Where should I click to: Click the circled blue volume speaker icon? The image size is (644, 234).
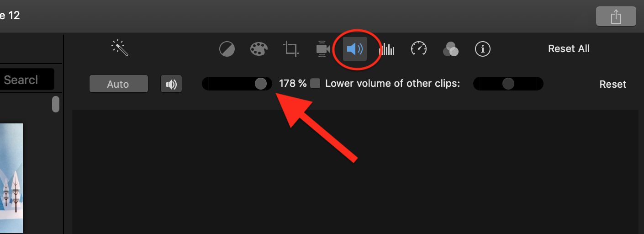click(x=355, y=48)
